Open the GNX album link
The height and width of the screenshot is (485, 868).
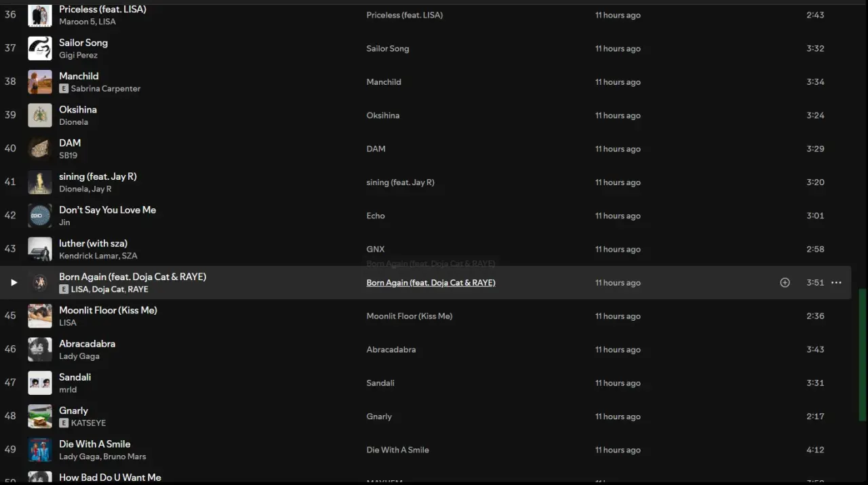[x=375, y=249]
